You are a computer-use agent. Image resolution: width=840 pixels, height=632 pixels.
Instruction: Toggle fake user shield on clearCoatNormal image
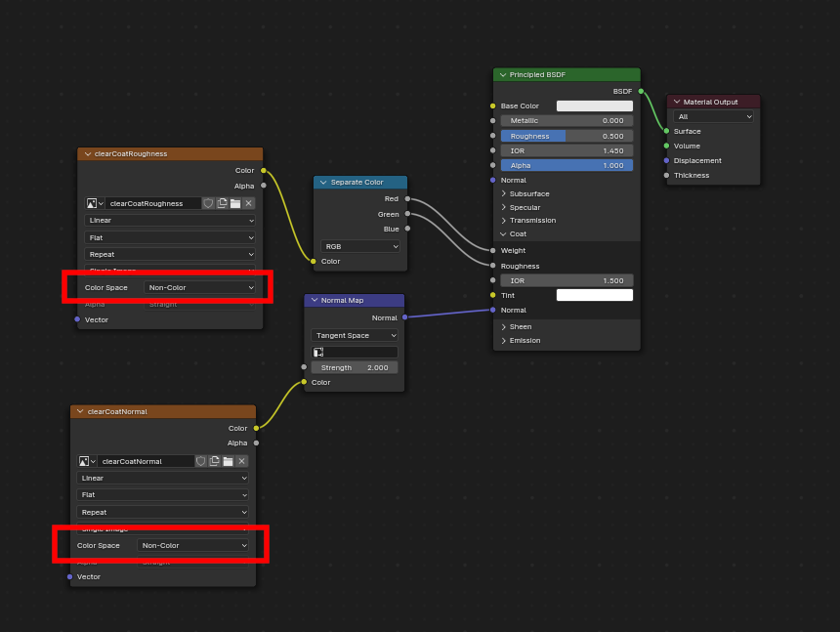point(201,461)
